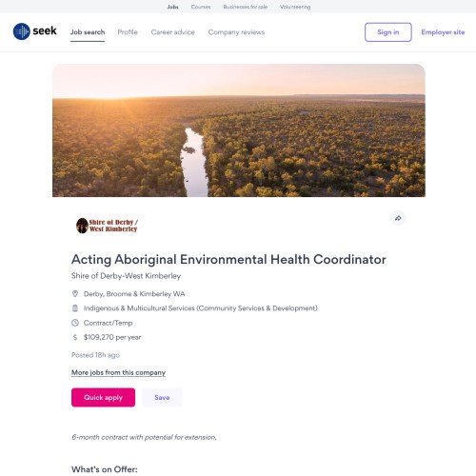Viewport: 476px width, 476px height.
Task: Open Businesses for sale link
Action: click(x=246, y=7)
